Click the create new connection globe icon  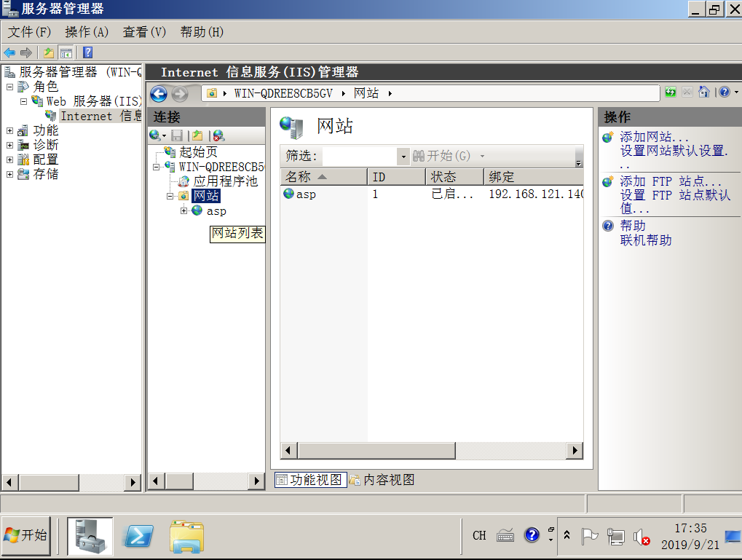click(155, 136)
